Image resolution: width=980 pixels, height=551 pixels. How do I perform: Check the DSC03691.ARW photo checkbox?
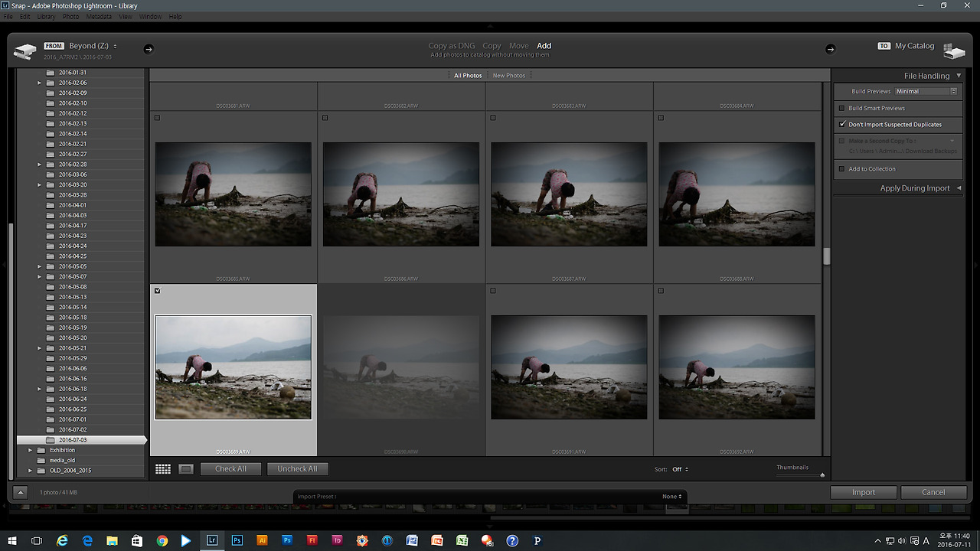click(493, 291)
